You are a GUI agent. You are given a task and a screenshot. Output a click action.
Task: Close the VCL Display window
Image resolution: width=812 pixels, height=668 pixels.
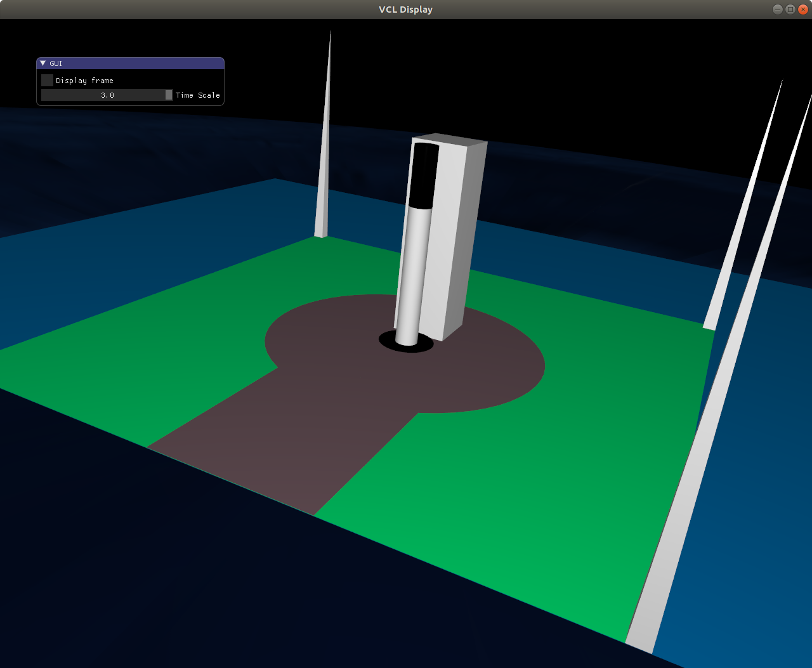(x=803, y=9)
